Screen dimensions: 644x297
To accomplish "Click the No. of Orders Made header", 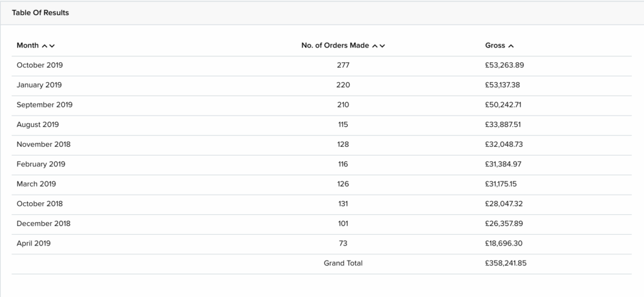I will [x=335, y=46].
